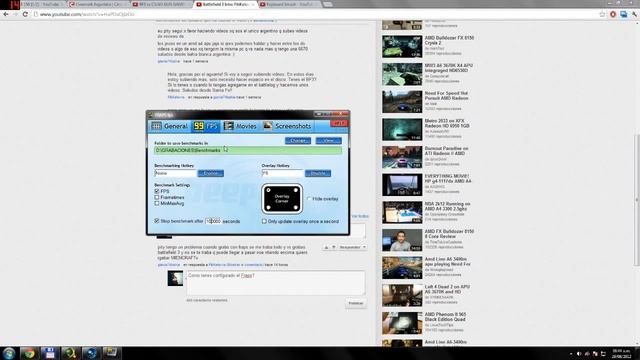Open the AMD Phenom II 965 video link

coord(445,317)
